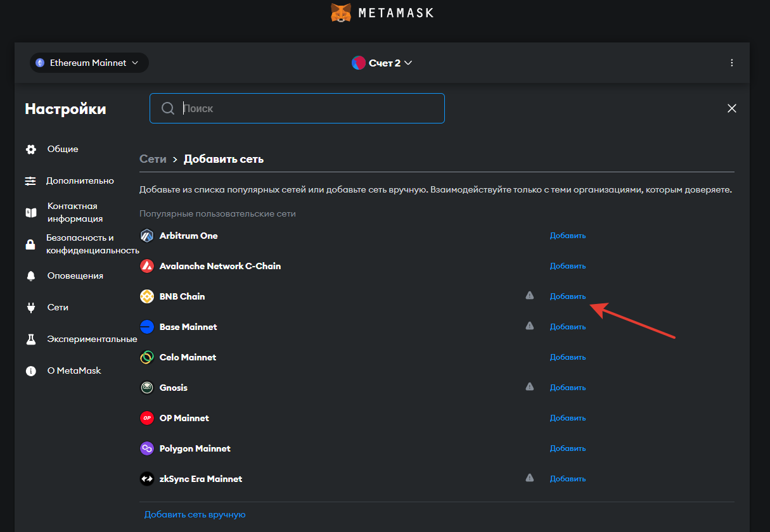Click Добавить сеть вручную link

tap(195, 514)
